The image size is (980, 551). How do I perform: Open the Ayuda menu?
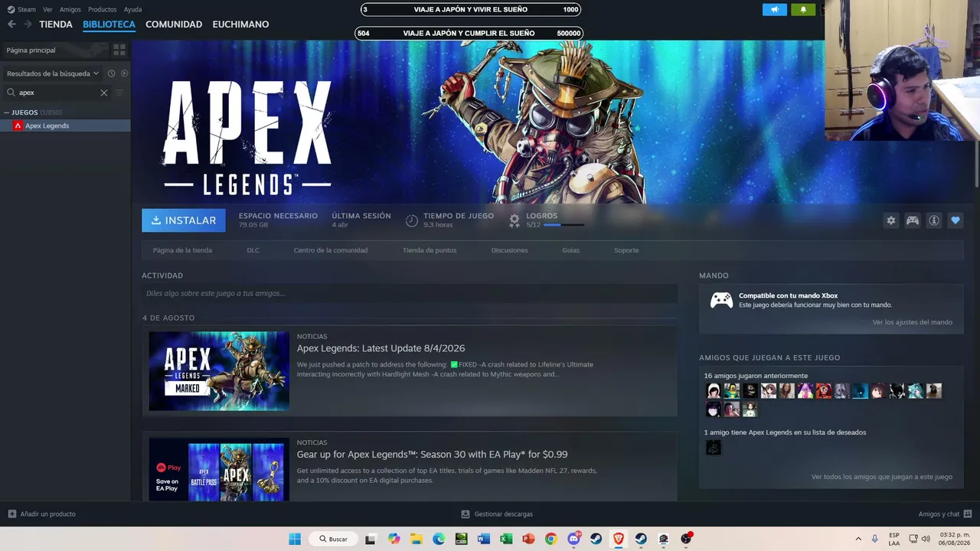click(132, 9)
